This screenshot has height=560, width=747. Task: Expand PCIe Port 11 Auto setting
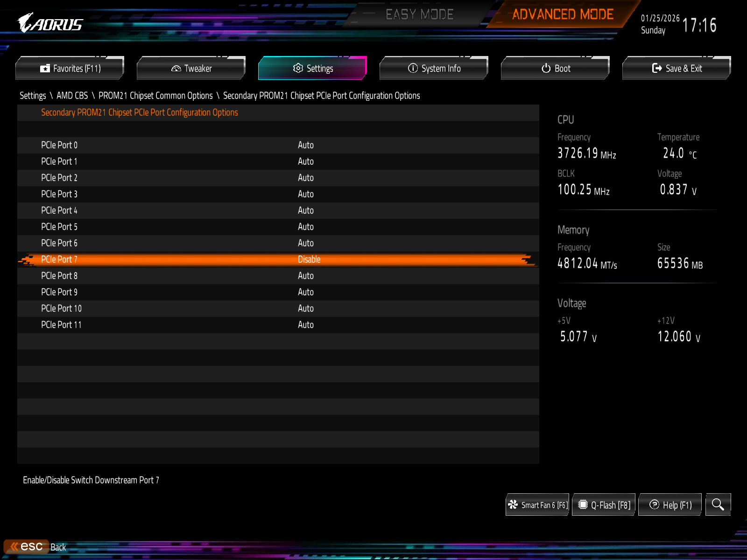306,325
